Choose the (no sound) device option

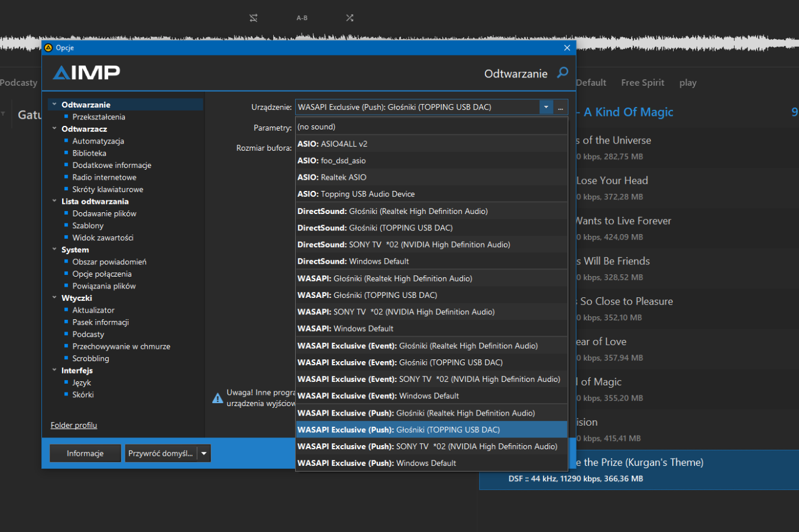[x=432, y=126]
